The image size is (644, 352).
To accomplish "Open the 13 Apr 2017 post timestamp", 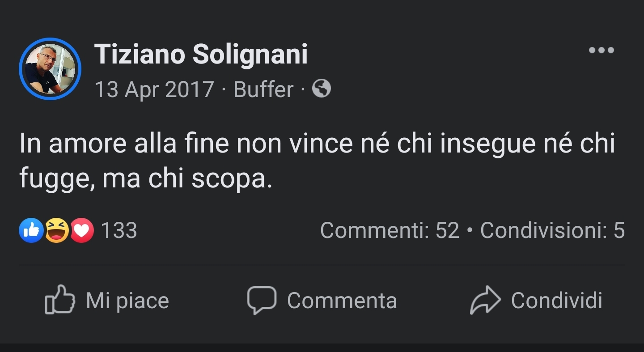I will [x=154, y=89].
